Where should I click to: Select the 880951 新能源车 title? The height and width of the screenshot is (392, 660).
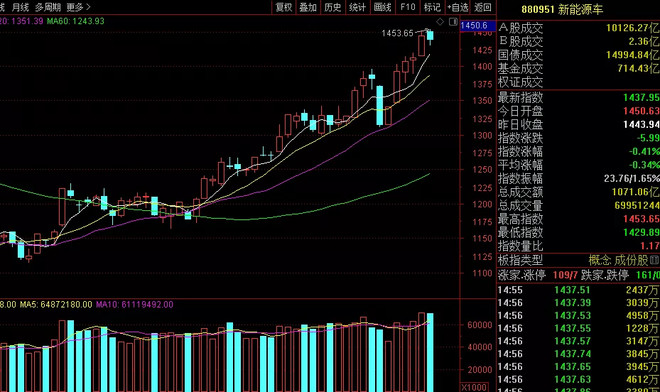click(x=562, y=9)
